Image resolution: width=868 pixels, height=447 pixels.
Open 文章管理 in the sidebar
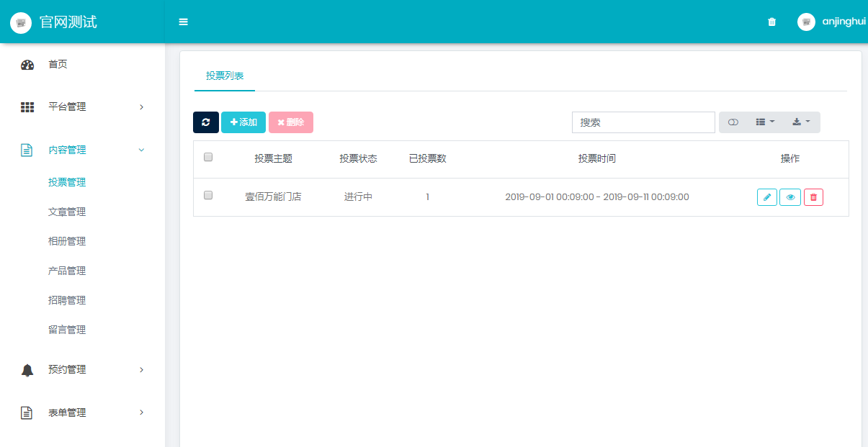(67, 212)
